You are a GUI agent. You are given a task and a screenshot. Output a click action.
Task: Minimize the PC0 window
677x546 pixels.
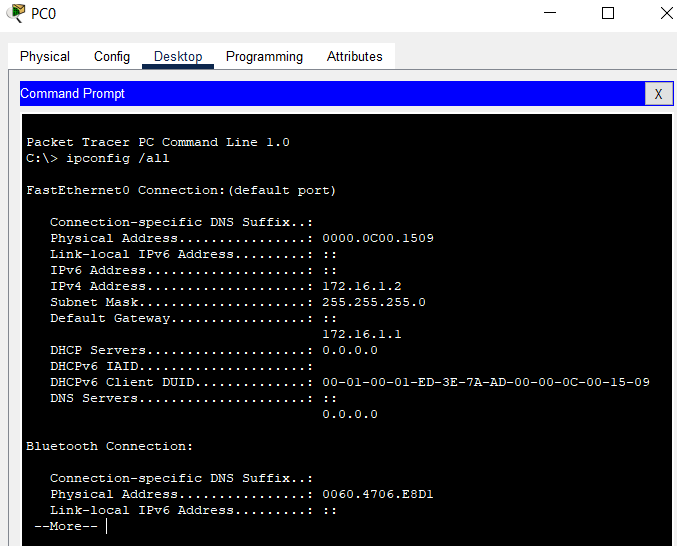pos(550,13)
